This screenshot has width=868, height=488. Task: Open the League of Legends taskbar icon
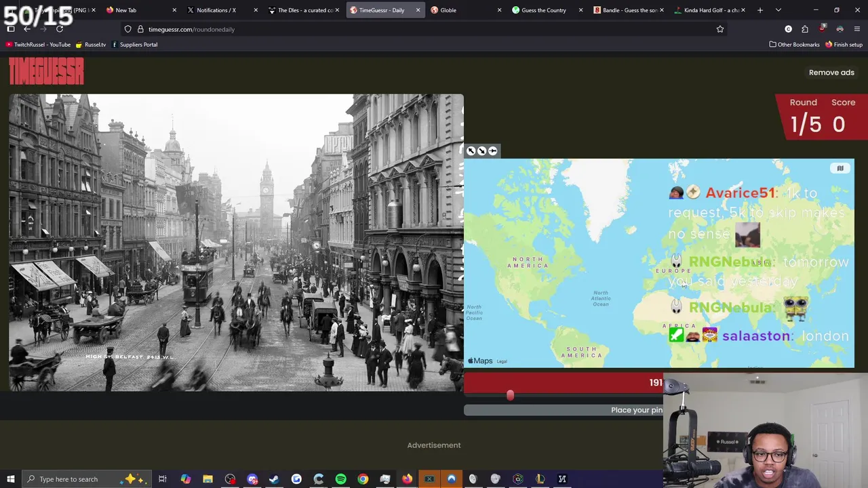click(540, 479)
